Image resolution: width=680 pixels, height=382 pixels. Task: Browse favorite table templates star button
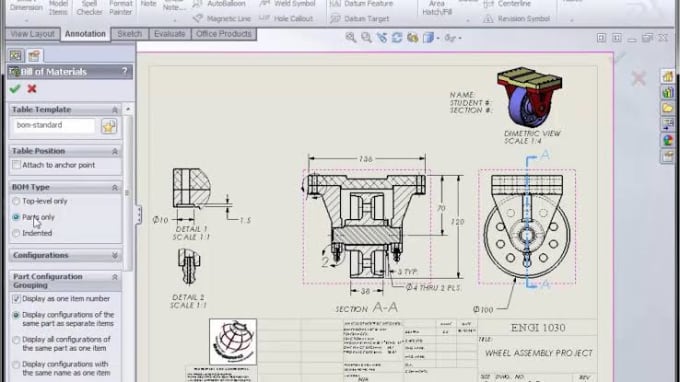[x=109, y=127]
